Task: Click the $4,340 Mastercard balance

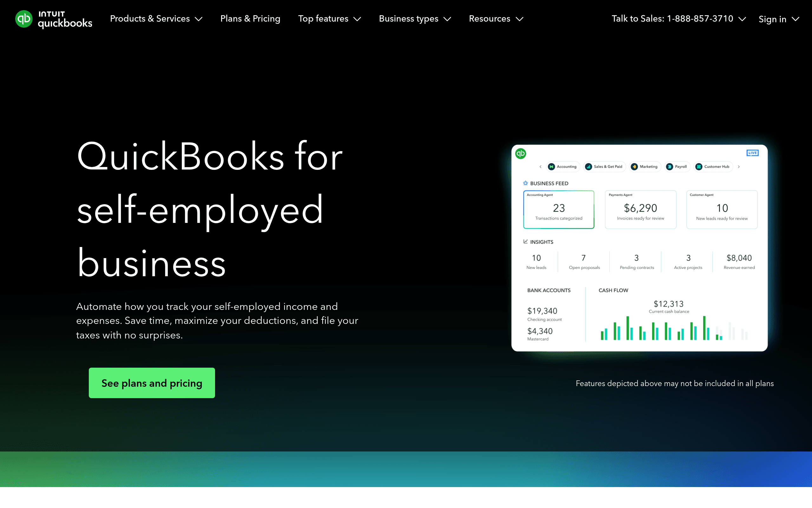Action: pyautogui.click(x=540, y=334)
